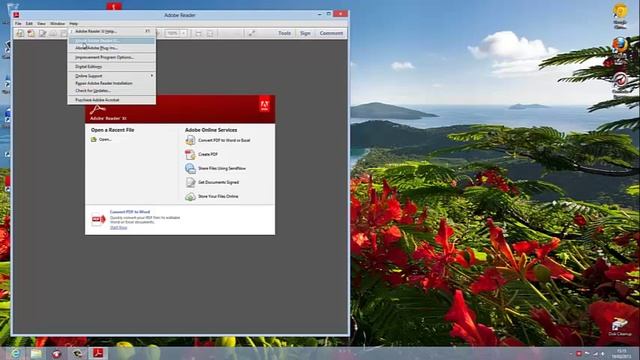This screenshot has height=360, width=640.
Task: Click the expand read mode arrows icon
Action: point(251,33)
